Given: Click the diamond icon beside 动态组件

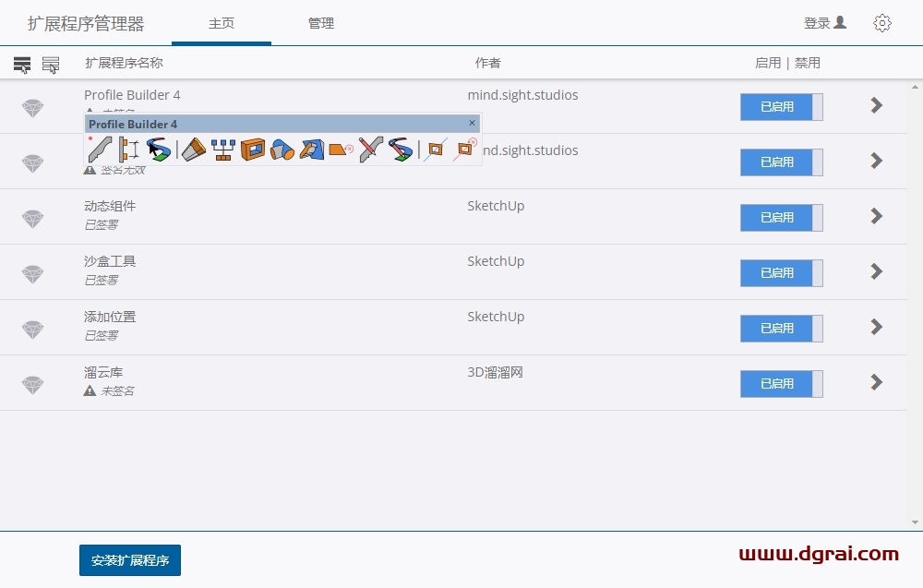Looking at the screenshot, I should 33,219.
